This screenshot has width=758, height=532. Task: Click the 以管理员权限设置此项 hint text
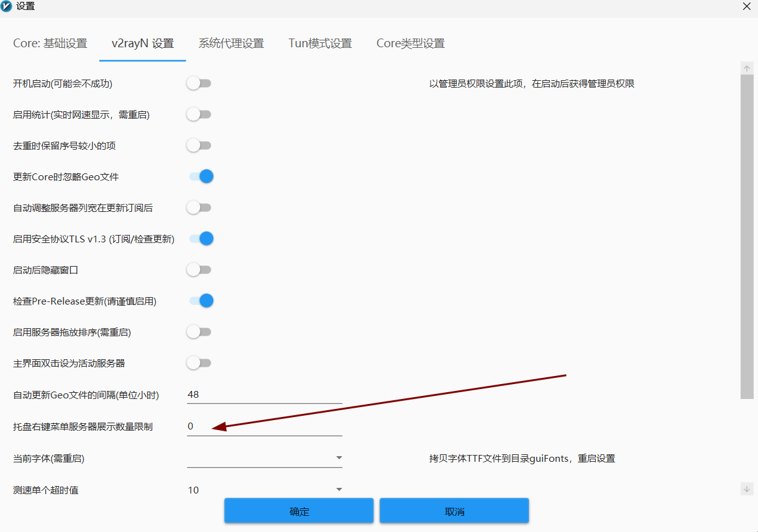[532, 83]
